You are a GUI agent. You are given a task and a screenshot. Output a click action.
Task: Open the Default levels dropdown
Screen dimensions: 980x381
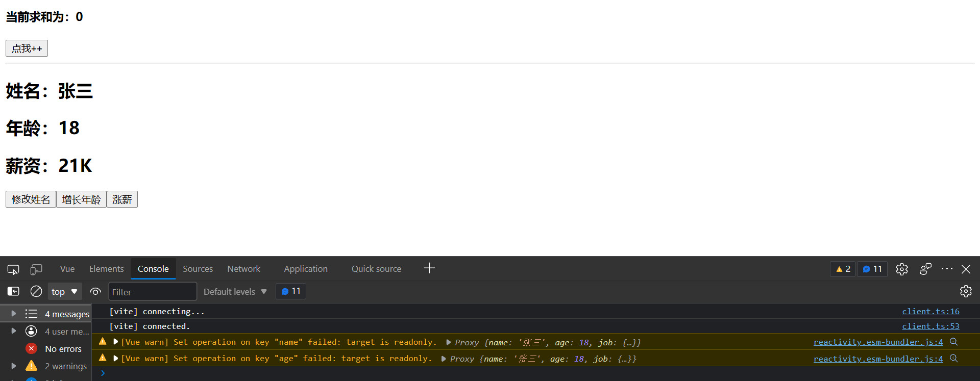click(235, 292)
